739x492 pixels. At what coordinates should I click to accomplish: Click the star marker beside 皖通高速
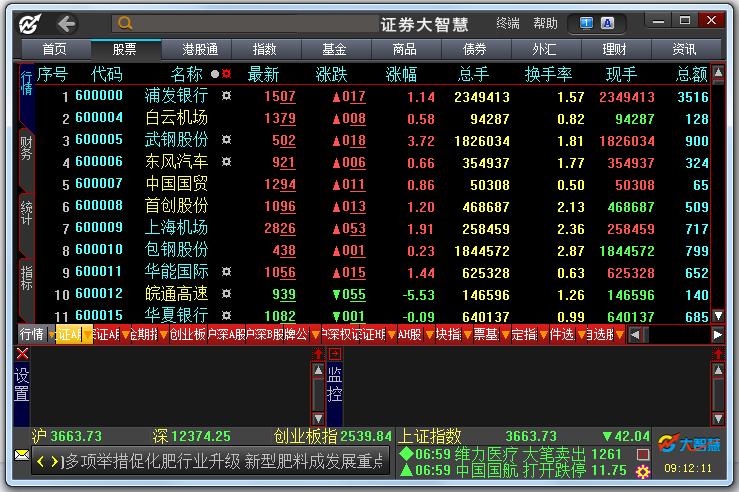click(227, 294)
